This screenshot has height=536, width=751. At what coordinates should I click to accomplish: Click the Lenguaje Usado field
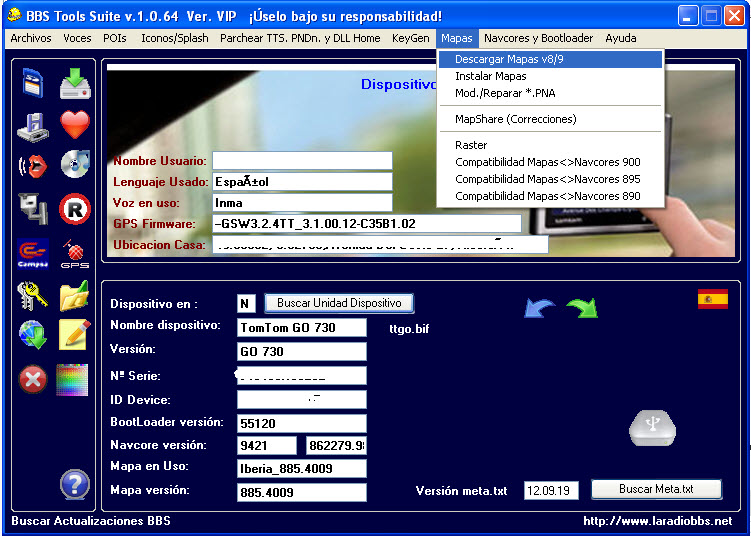point(302,182)
